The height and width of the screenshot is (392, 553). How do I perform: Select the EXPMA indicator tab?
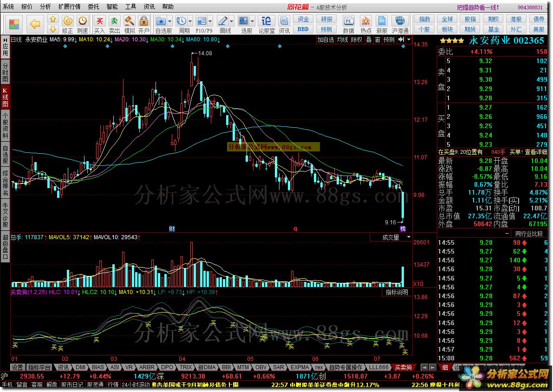[299, 367]
